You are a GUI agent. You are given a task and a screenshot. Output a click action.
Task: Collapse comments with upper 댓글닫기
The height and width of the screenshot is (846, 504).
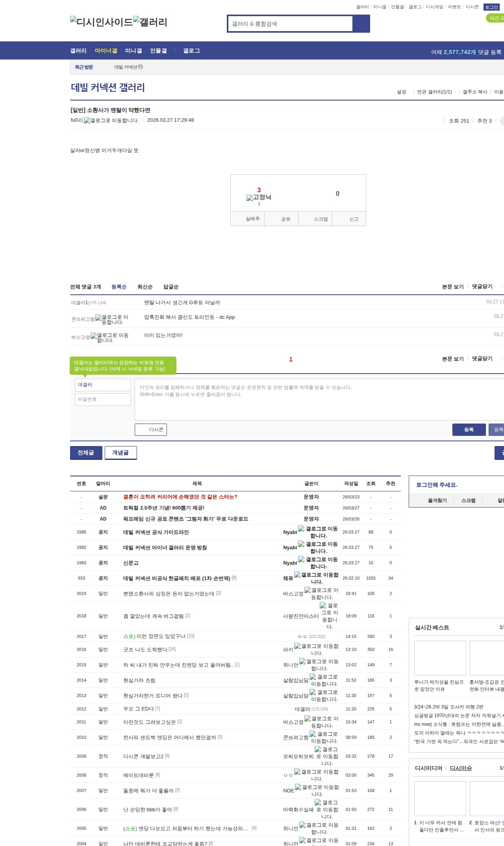(x=482, y=286)
